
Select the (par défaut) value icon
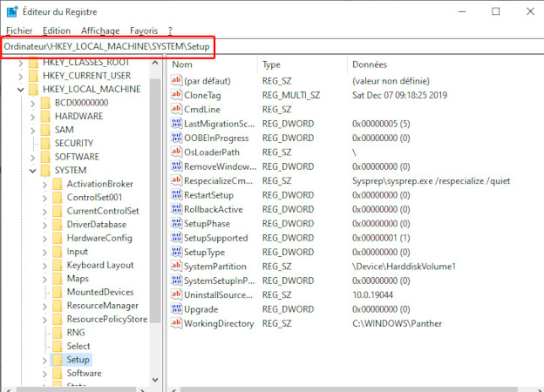(176, 81)
